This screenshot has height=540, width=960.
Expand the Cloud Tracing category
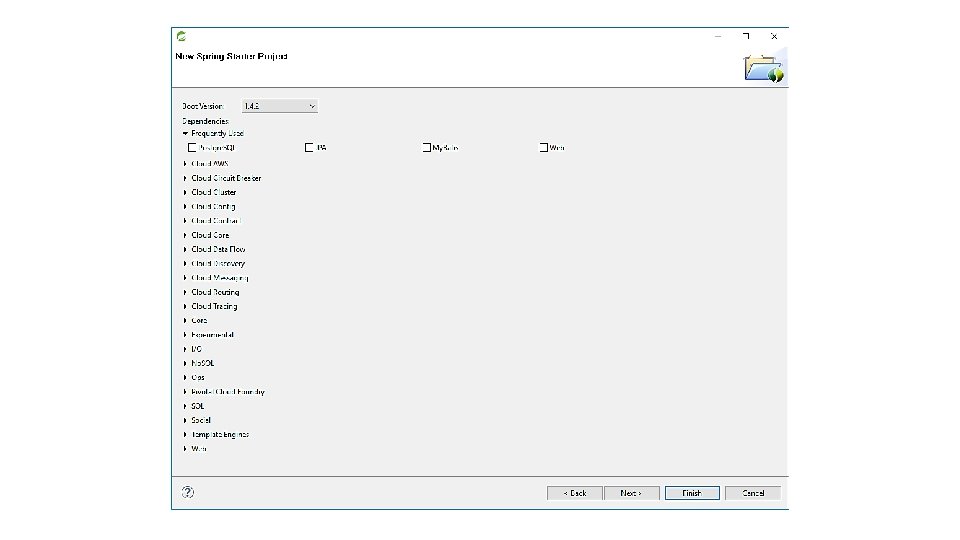[185, 306]
